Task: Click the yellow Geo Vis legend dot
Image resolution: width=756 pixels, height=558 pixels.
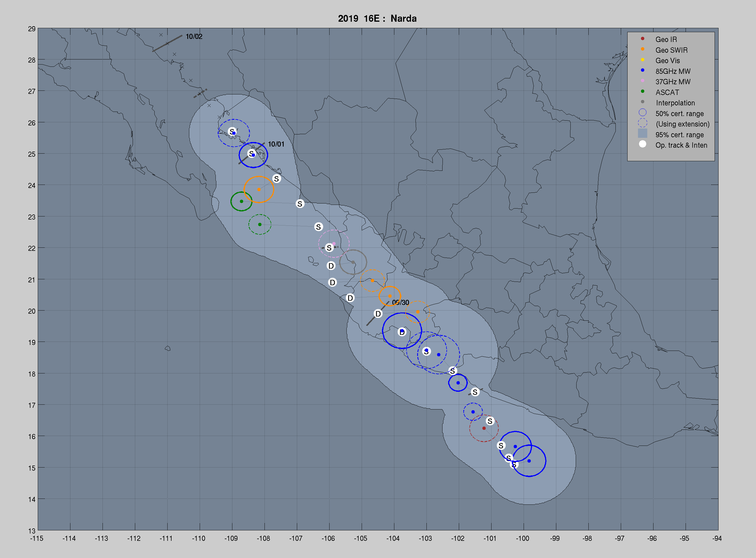Action: pyautogui.click(x=642, y=60)
